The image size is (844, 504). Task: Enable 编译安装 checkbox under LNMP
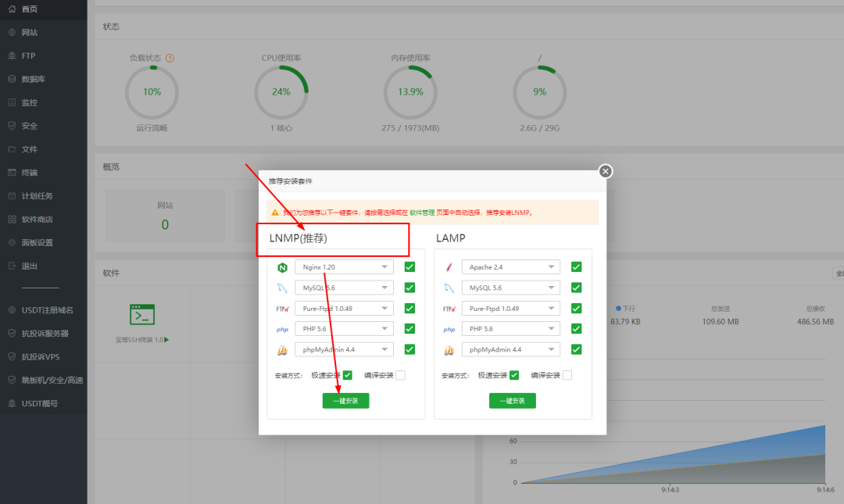coord(400,375)
